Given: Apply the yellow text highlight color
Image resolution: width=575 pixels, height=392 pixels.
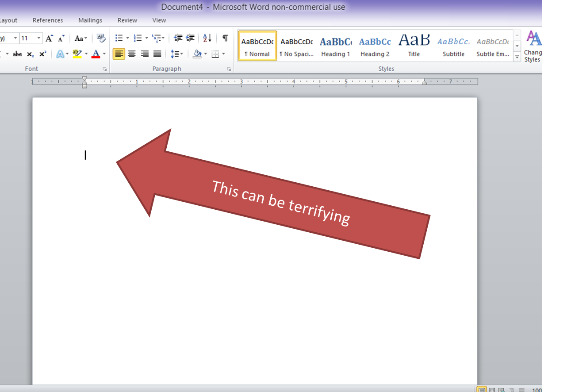Looking at the screenshot, I should click(77, 54).
